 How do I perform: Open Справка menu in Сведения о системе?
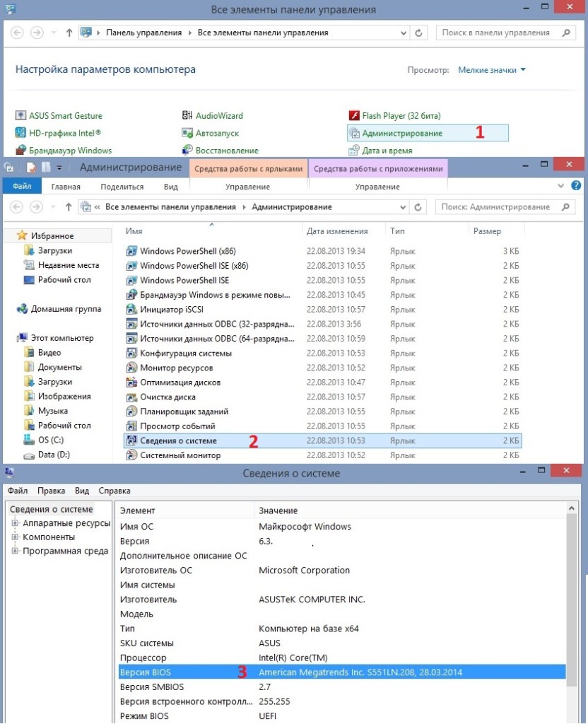pyautogui.click(x=114, y=491)
